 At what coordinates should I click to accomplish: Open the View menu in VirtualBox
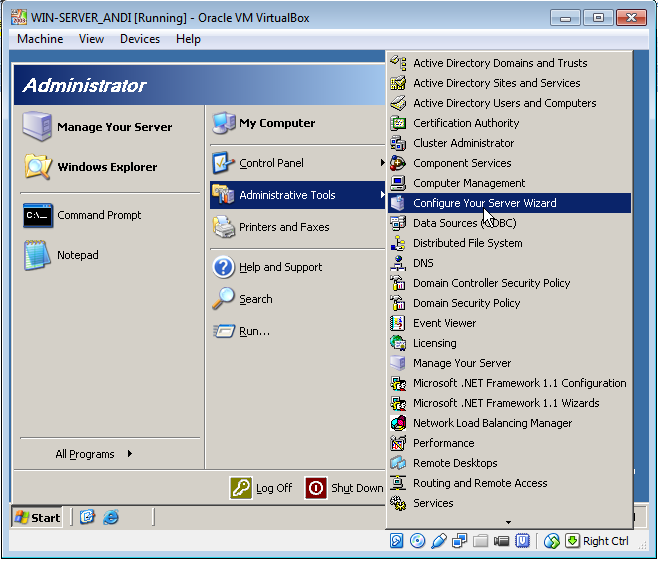click(91, 39)
